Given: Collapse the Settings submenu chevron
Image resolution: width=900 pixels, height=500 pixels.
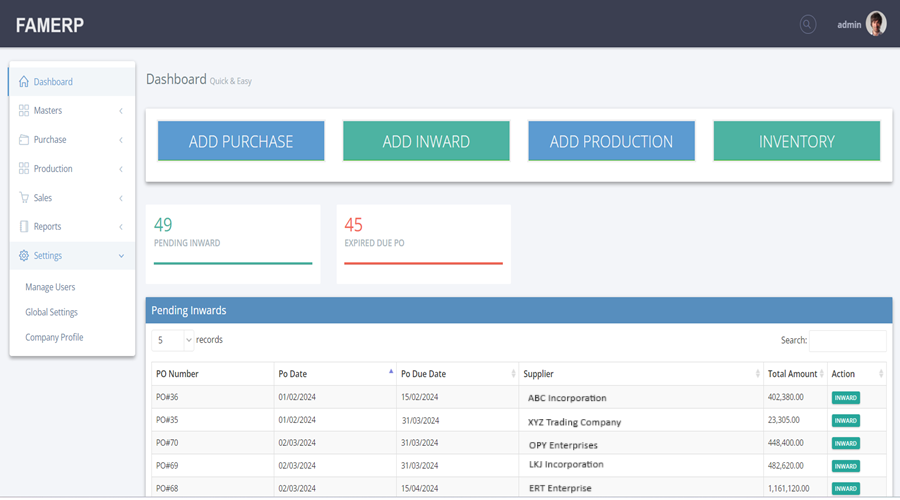Looking at the screenshot, I should (121, 256).
